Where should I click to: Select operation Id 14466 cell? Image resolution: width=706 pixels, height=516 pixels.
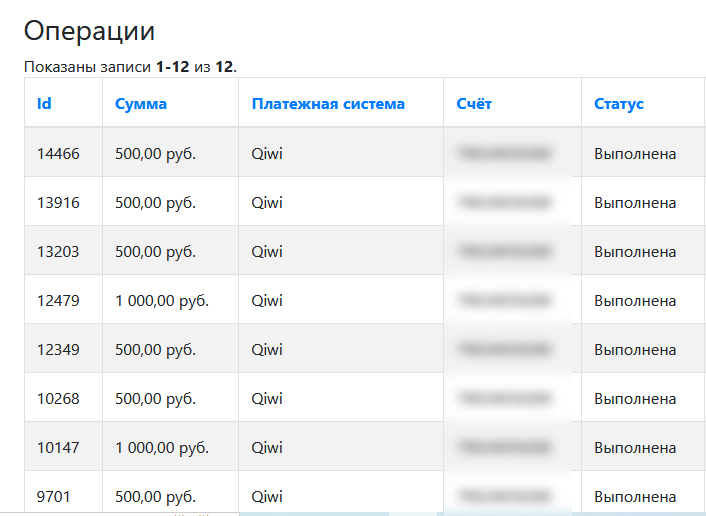58,154
